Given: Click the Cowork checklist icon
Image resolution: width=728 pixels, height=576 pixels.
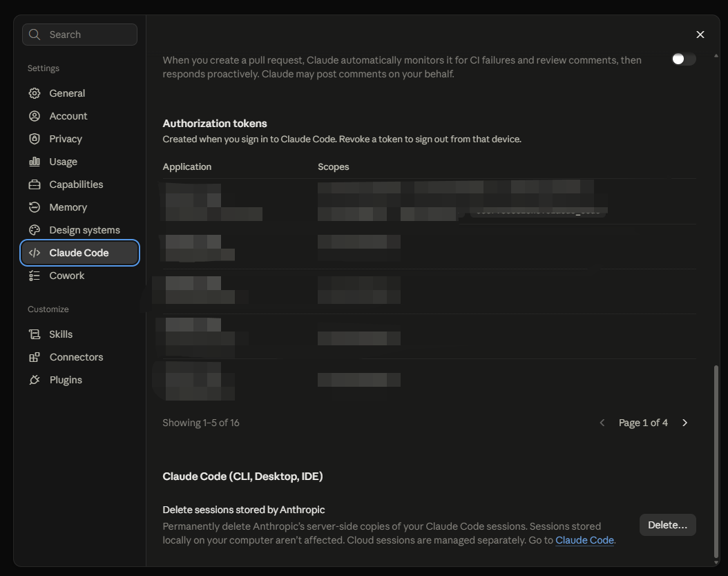Looking at the screenshot, I should 35,276.
